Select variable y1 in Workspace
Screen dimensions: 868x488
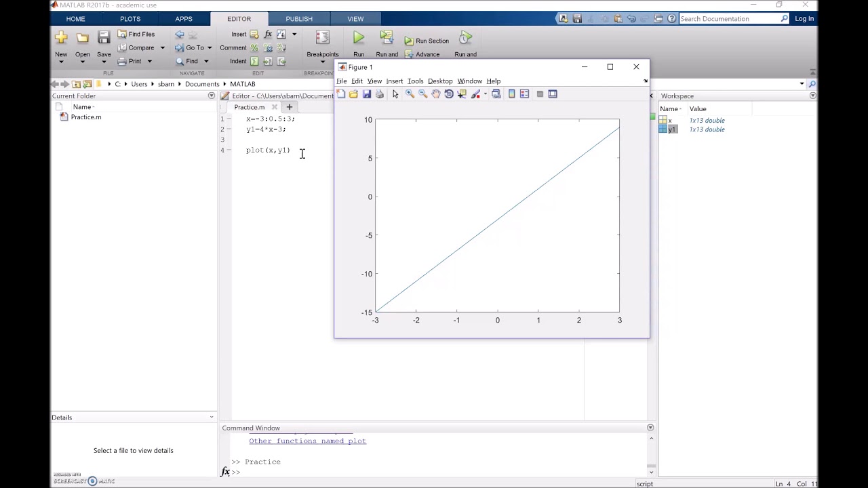coord(673,129)
